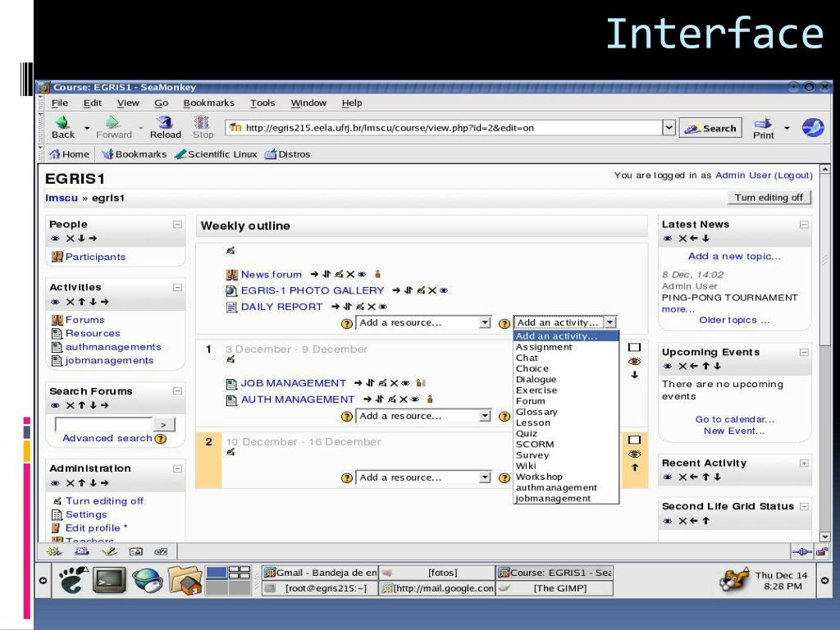Click the Turn editing off button
Image resolution: width=840 pixels, height=630 pixels.
click(769, 198)
